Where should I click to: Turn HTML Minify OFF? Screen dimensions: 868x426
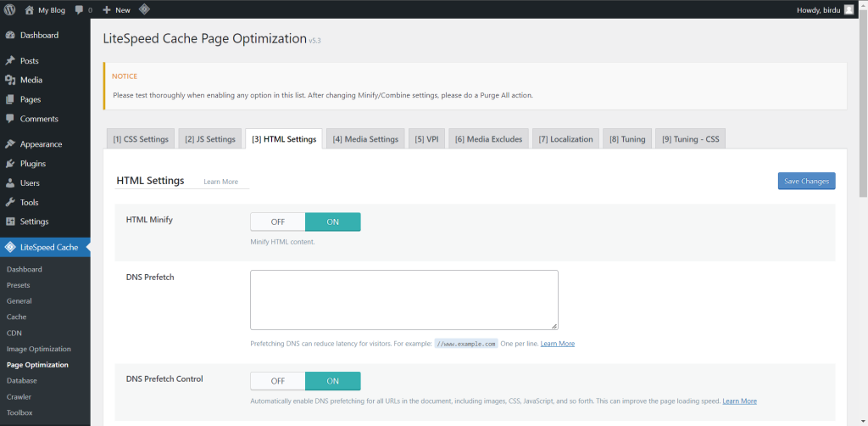click(x=278, y=222)
